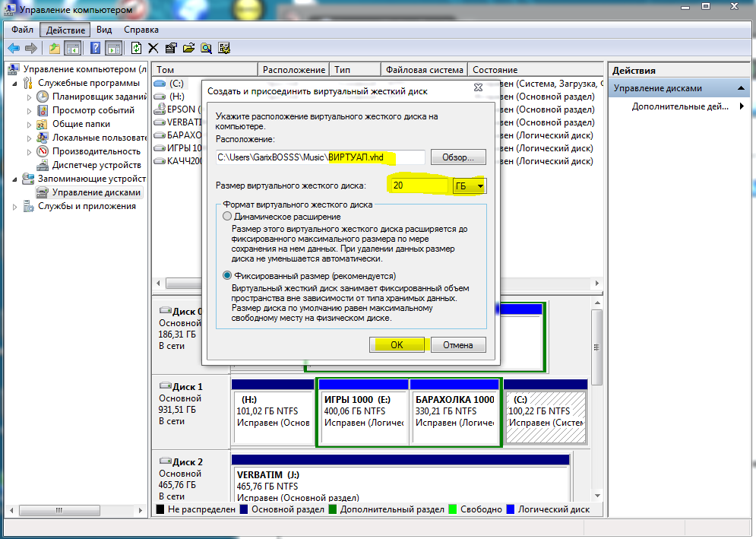756x539 pixels.
Task: Click the Отмена button
Action: [458, 344]
